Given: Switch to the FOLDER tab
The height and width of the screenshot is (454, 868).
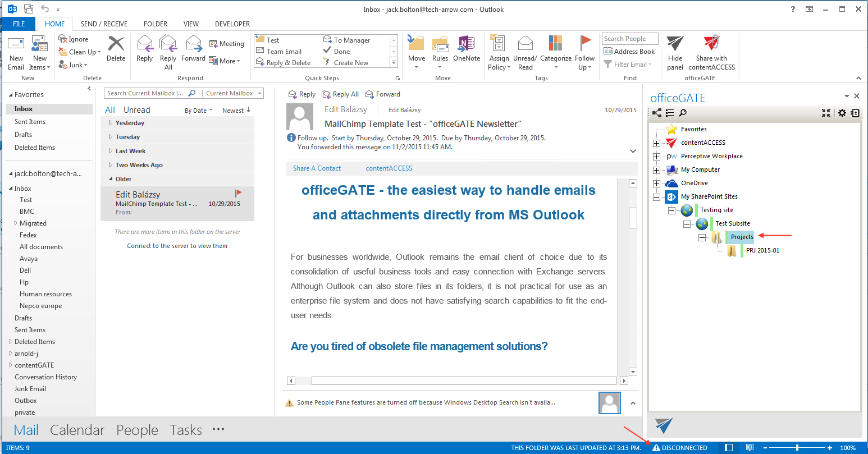Looking at the screenshot, I should [156, 24].
